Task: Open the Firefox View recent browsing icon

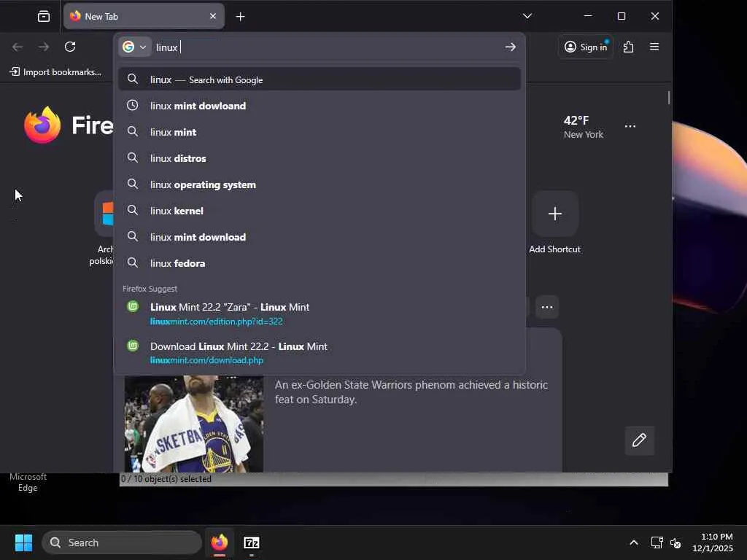Action: (x=43, y=17)
